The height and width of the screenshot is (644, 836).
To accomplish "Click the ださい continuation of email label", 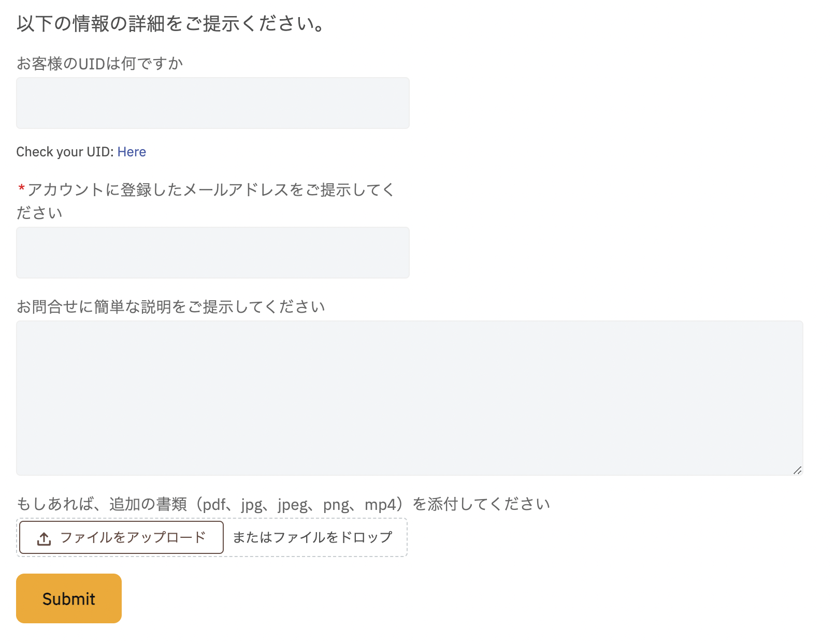I will coord(39,213).
